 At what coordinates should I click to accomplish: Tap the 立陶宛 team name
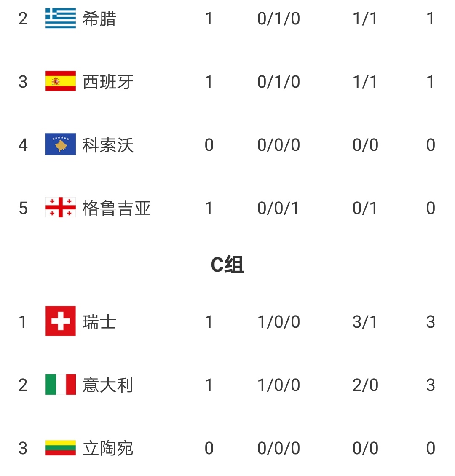[x=108, y=448]
